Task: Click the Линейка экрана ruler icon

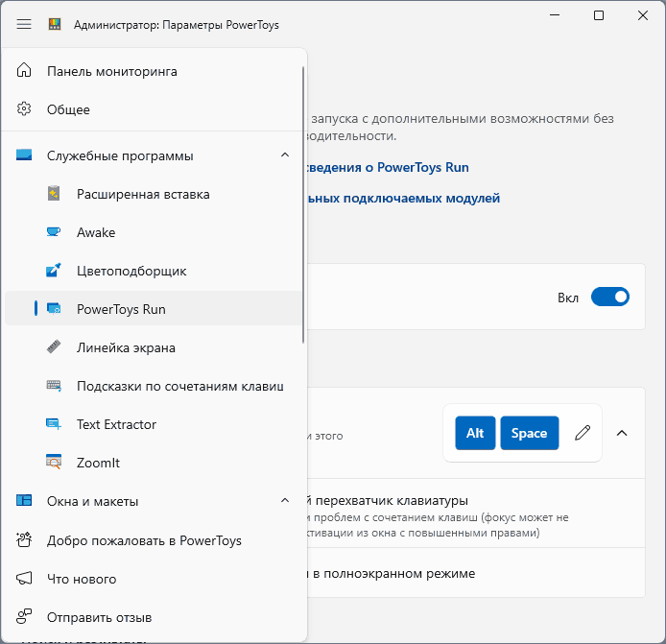Action: (x=54, y=347)
